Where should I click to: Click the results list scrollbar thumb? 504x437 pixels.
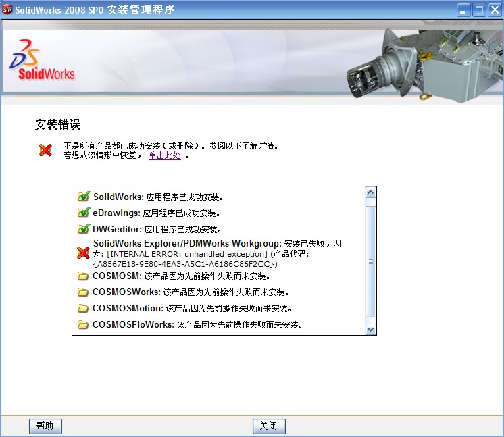point(371,261)
